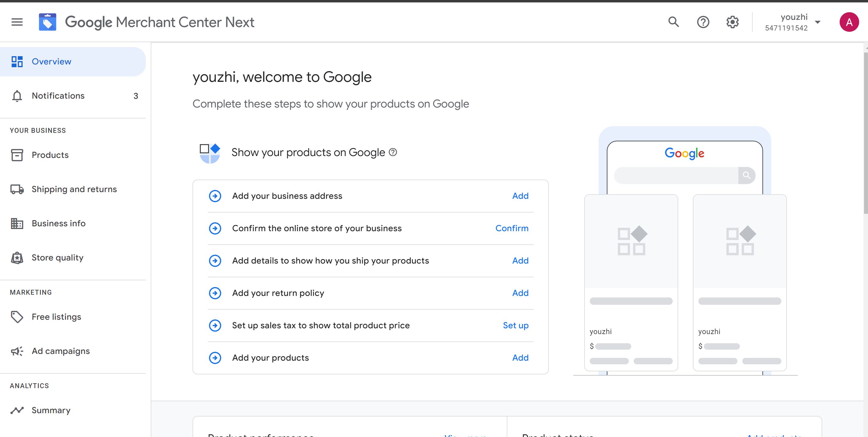This screenshot has height=437, width=868.
Task: Click the left youzhi product preview card
Action: point(631,282)
